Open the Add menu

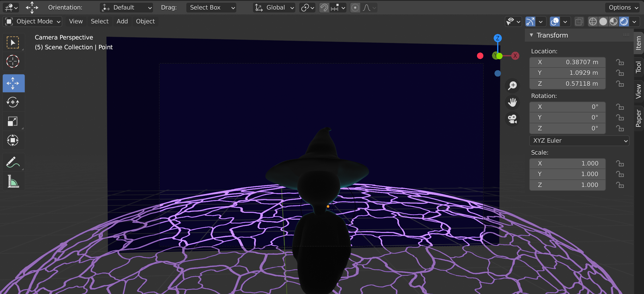(x=122, y=22)
